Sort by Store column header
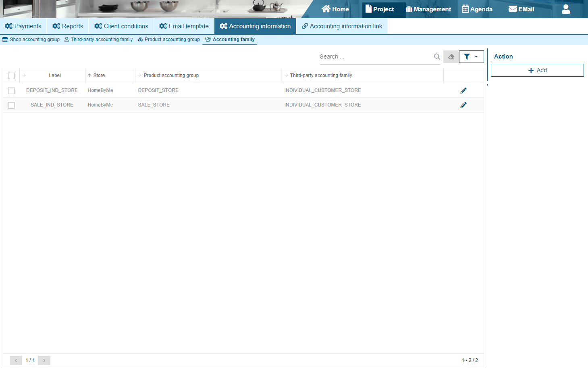This screenshot has height=368, width=588. pos(99,75)
